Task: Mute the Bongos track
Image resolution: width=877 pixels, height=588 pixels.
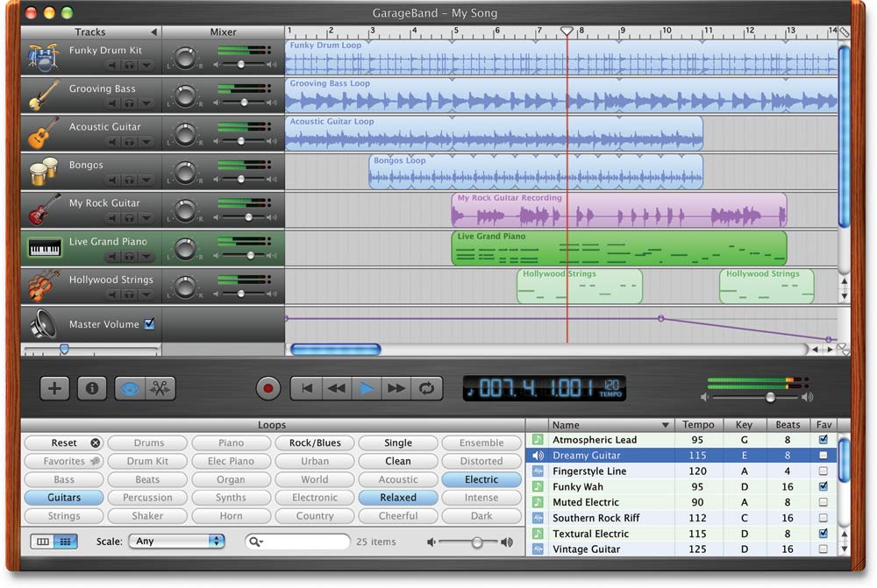Action: pyautogui.click(x=112, y=180)
